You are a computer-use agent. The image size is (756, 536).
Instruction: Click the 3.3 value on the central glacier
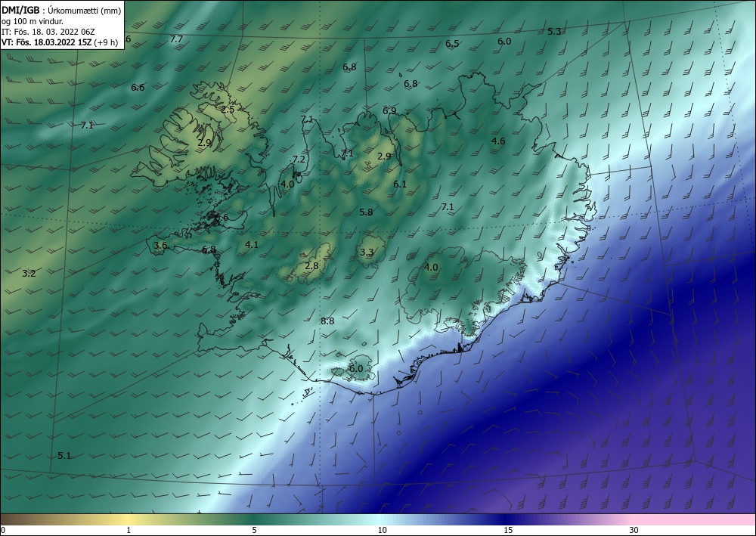(367, 252)
